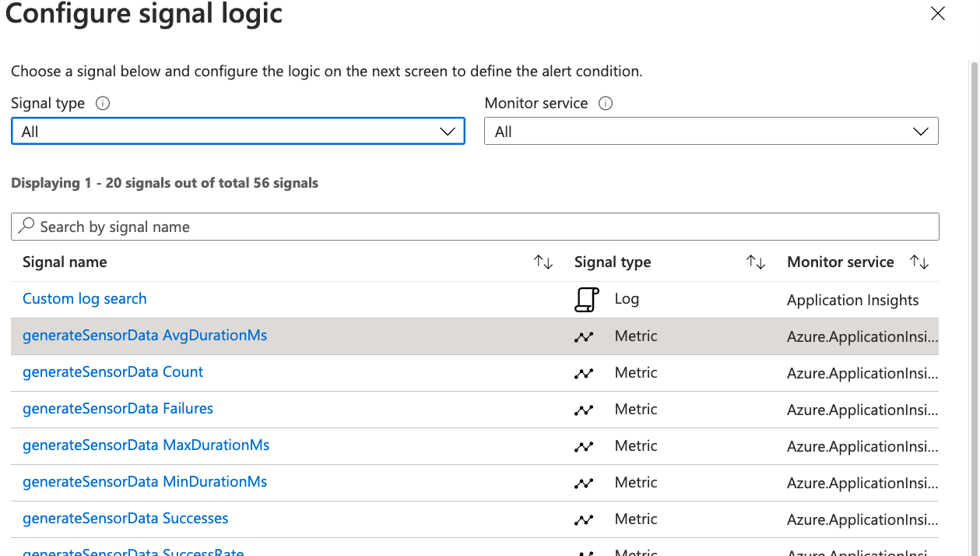Close the Configure signal logic panel
The height and width of the screenshot is (556, 980).
[x=938, y=14]
